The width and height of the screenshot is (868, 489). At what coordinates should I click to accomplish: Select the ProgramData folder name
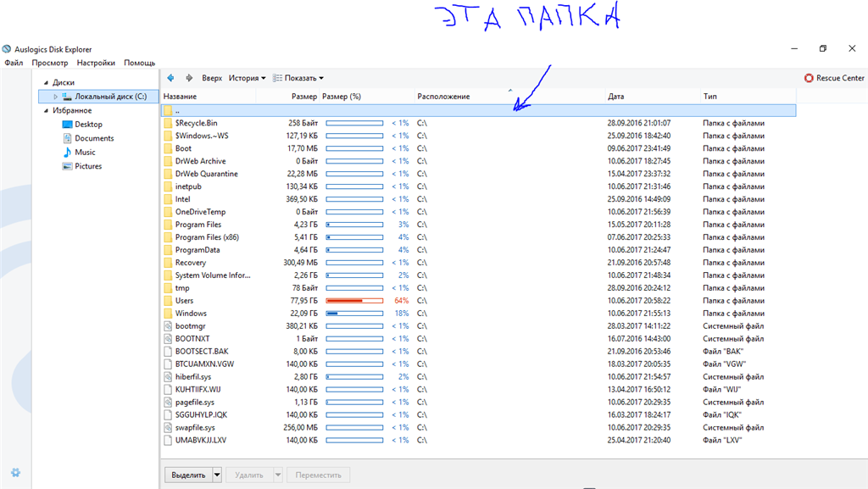198,250
